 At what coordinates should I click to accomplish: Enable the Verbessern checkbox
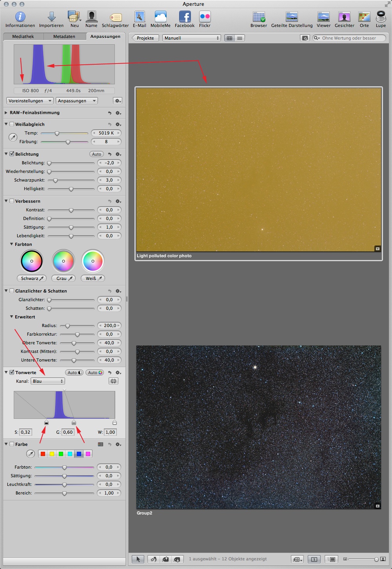click(x=12, y=201)
